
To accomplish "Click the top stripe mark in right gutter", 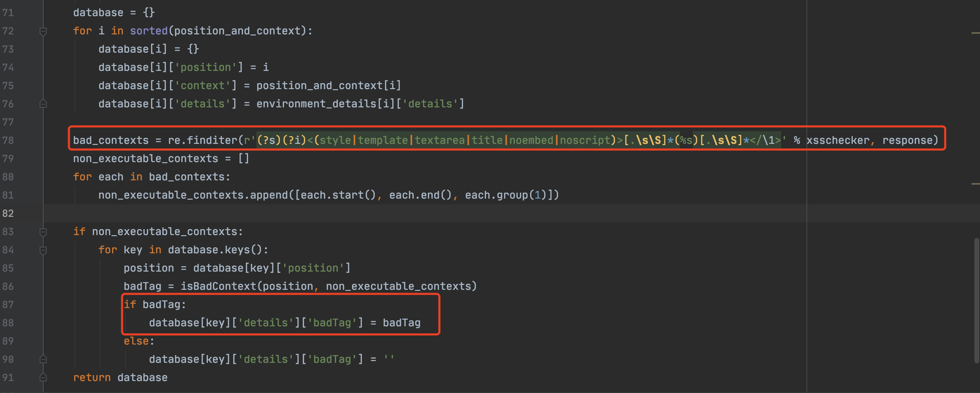I will point(975,33).
